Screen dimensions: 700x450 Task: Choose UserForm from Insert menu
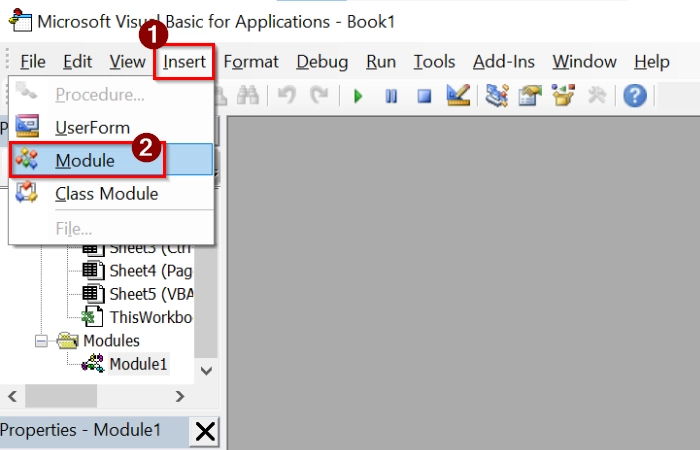tap(111, 127)
